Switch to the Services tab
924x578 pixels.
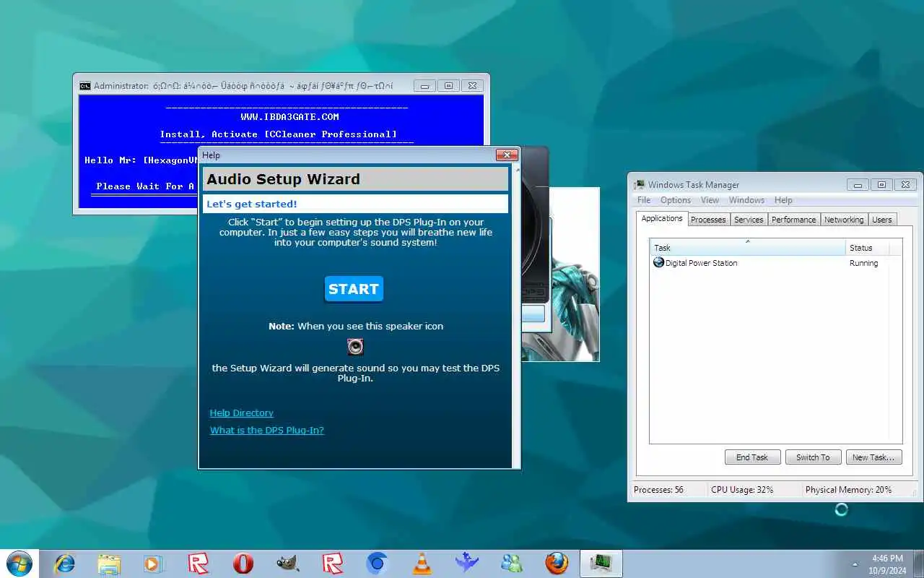(x=749, y=220)
